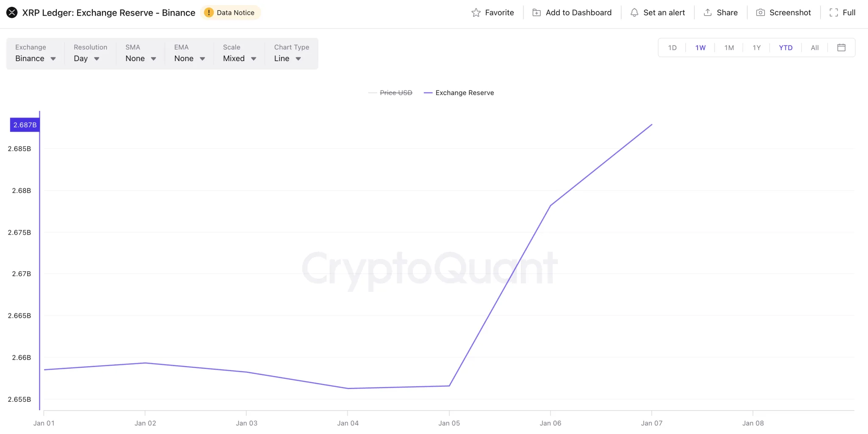Open the Chart Type dropdown showing Line
This screenshot has height=434, width=868.
pyautogui.click(x=287, y=59)
